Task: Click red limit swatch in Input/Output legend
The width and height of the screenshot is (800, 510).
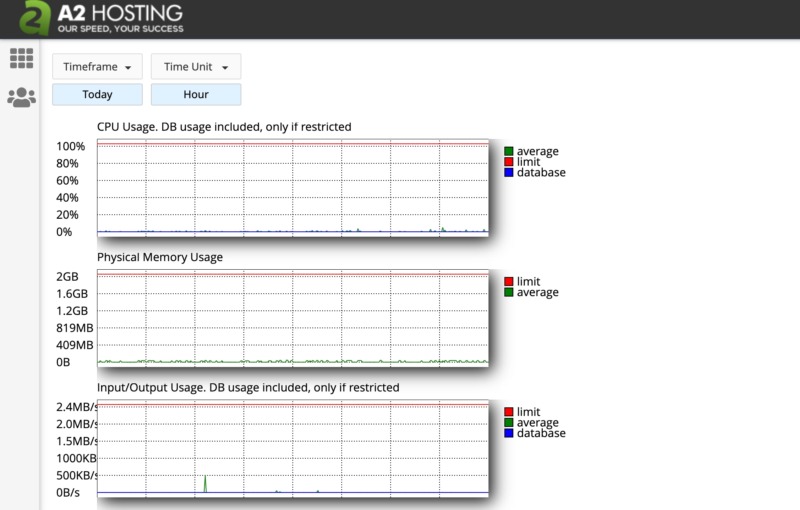Action: (509, 412)
